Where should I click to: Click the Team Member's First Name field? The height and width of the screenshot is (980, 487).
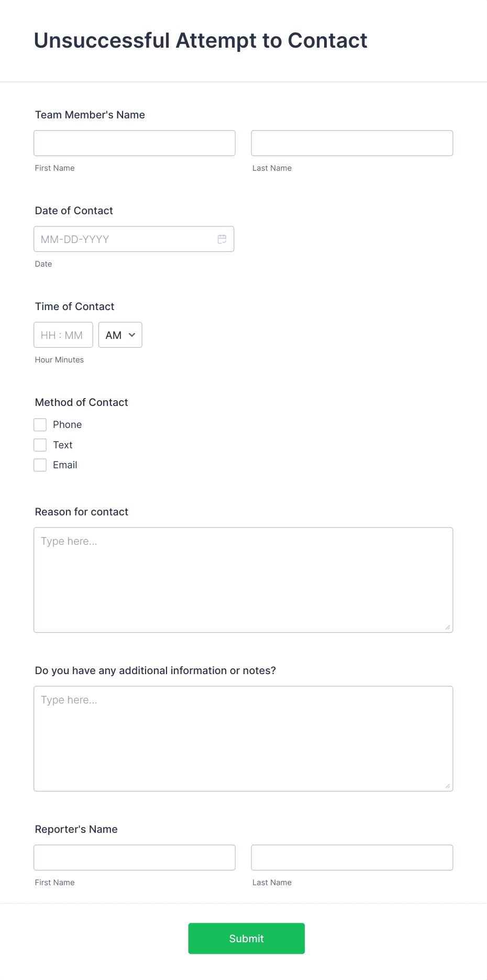tap(134, 142)
